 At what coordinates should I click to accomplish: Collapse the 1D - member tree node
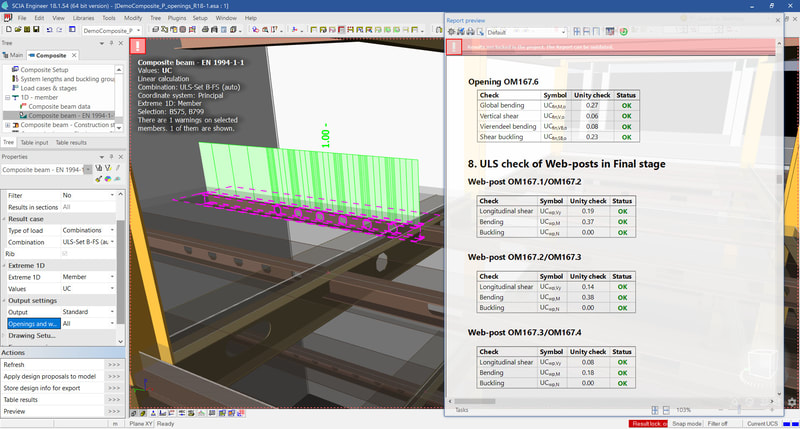tap(8, 97)
